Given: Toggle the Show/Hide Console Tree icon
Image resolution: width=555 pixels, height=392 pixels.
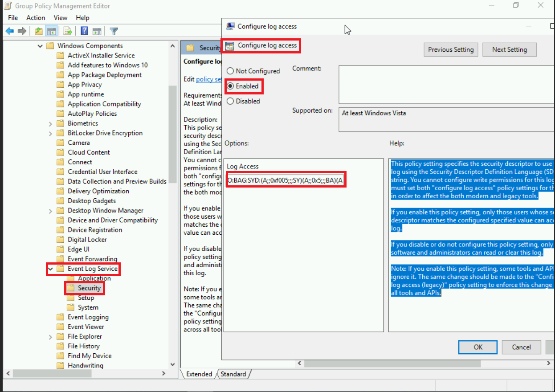Looking at the screenshot, I should point(52,31).
